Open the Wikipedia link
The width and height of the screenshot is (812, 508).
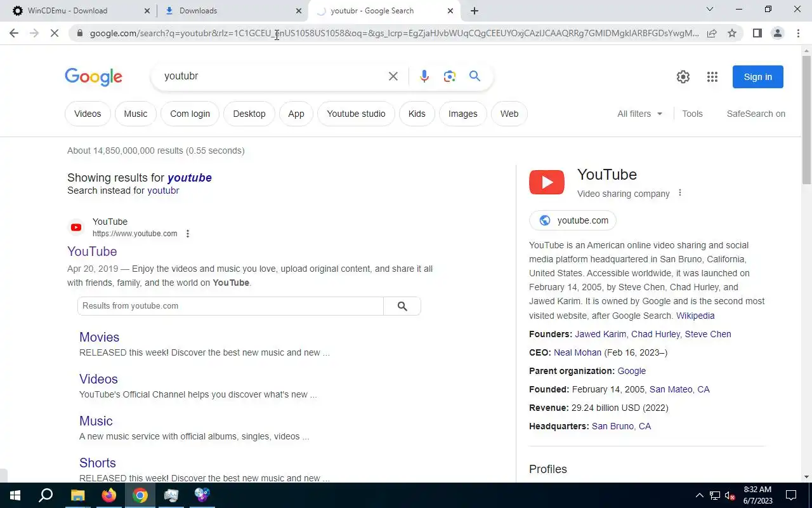[x=695, y=316]
